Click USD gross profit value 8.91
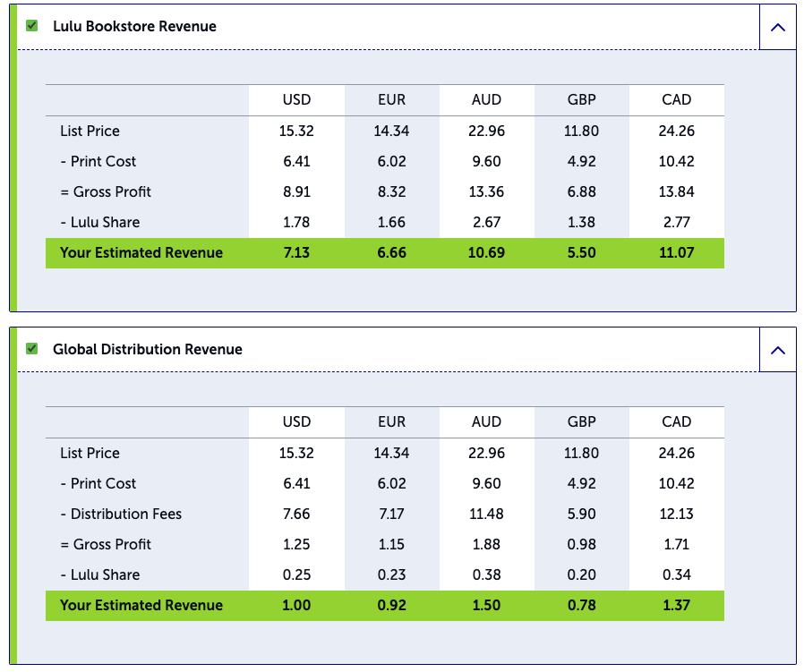The image size is (804, 672). (296, 191)
